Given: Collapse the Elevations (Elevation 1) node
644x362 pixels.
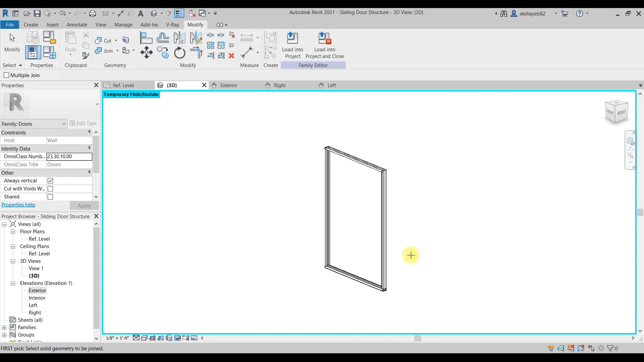Looking at the screenshot, I should tap(13, 283).
